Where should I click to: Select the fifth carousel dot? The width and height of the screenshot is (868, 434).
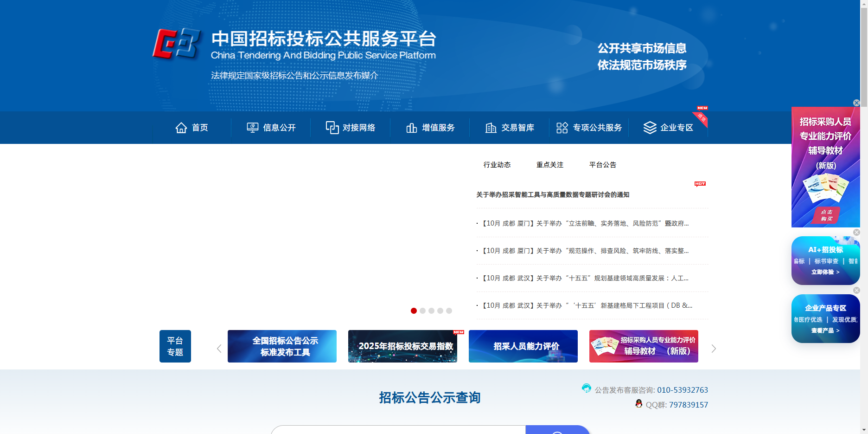click(449, 311)
